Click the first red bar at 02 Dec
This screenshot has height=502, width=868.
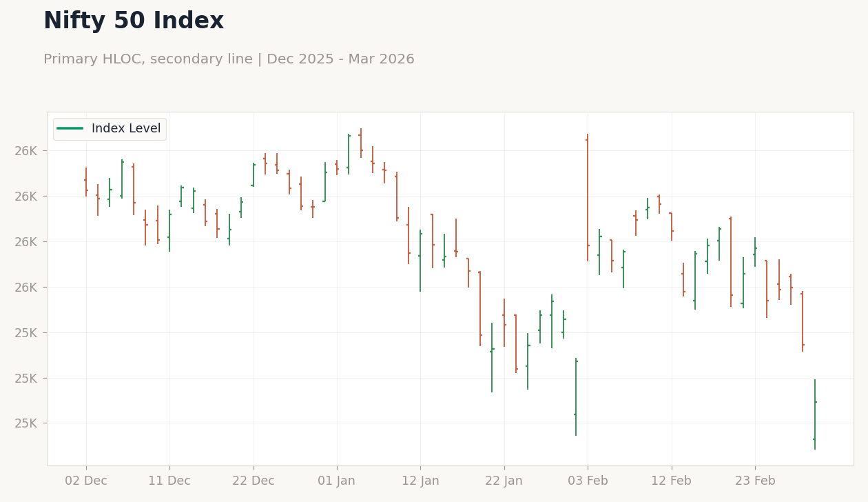tap(86, 182)
